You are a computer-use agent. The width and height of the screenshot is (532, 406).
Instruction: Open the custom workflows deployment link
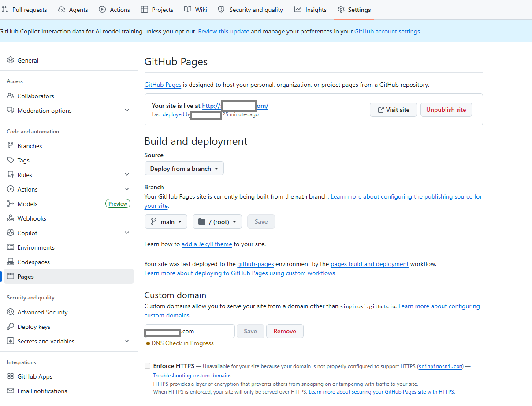[240, 273]
